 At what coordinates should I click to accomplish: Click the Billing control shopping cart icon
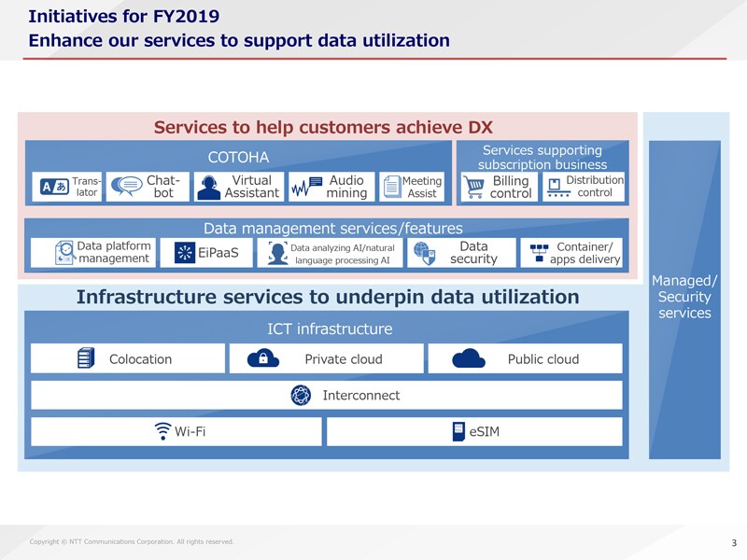[474, 187]
